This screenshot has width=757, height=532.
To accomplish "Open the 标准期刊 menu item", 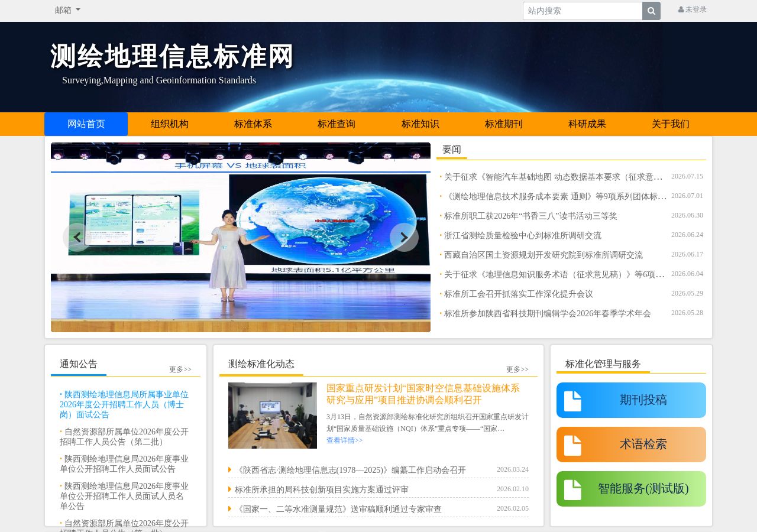I will (x=504, y=124).
